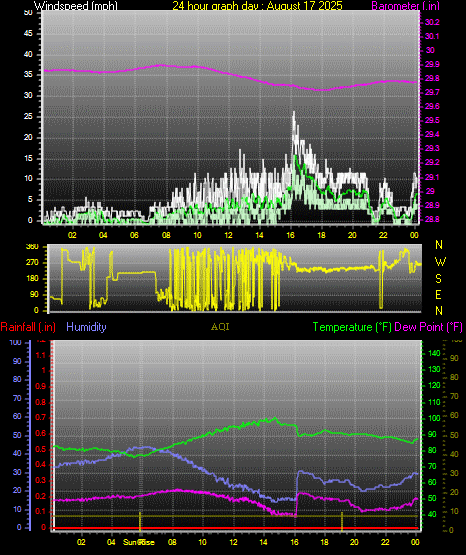This screenshot has width=466, height=555.
Task: Click the 29.9 barometer axis value
Action: click(x=432, y=64)
